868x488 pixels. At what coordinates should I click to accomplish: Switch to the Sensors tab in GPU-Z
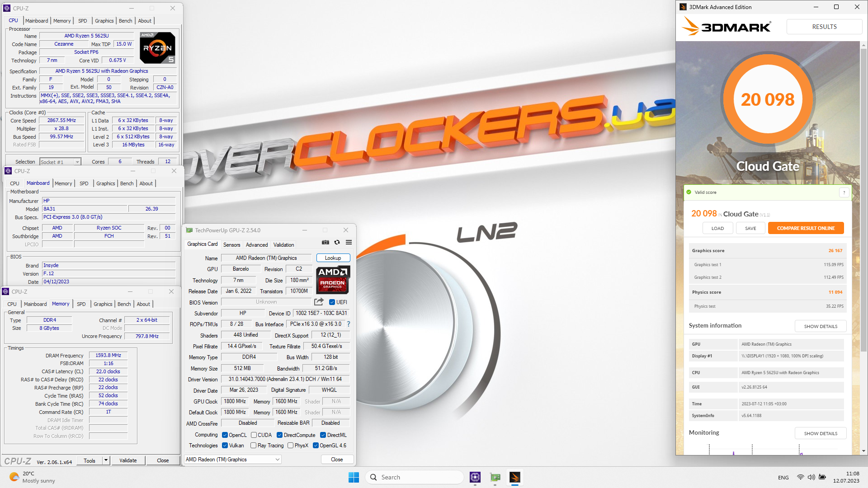(231, 245)
